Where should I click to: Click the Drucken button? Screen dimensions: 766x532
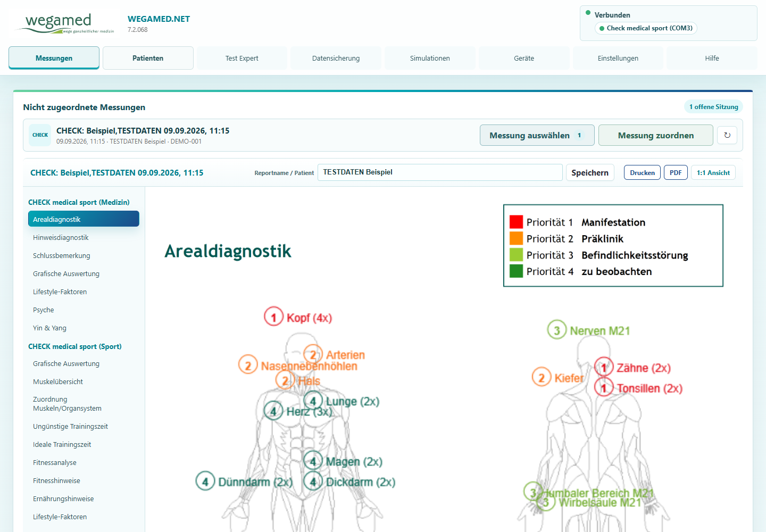point(643,172)
